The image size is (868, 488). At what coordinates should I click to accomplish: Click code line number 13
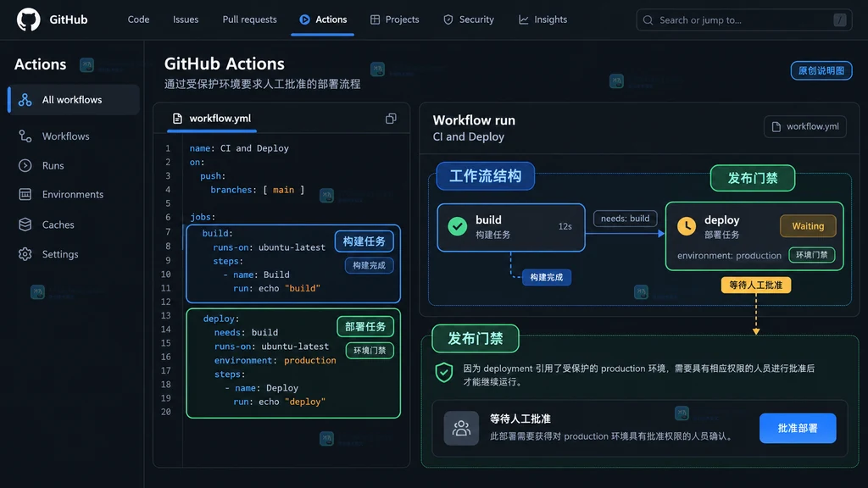(165, 315)
